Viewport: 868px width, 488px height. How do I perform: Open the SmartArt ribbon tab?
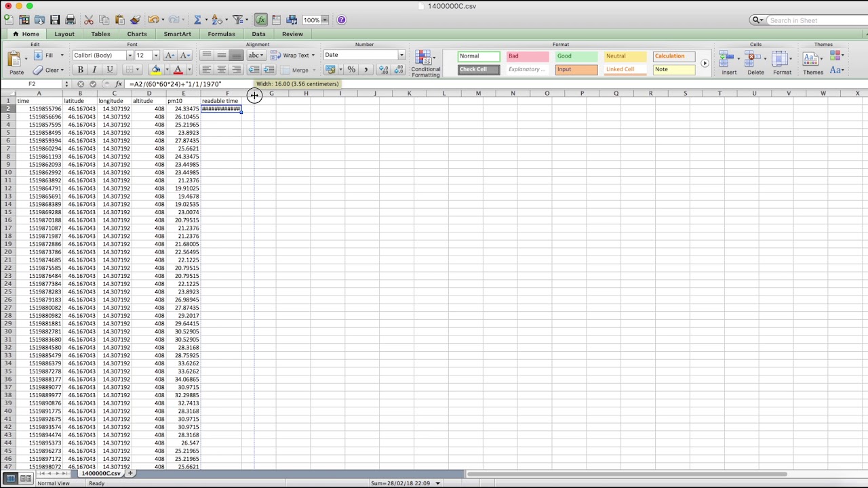coord(177,34)
